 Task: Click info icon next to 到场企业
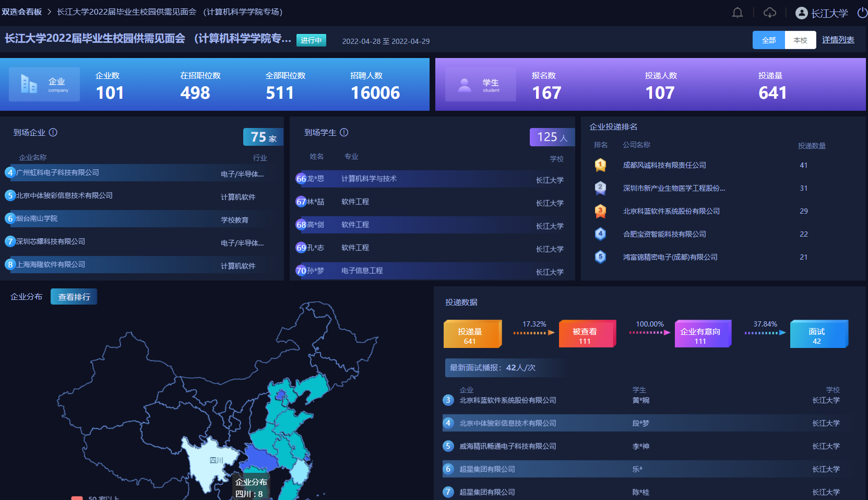pos(53,133)
